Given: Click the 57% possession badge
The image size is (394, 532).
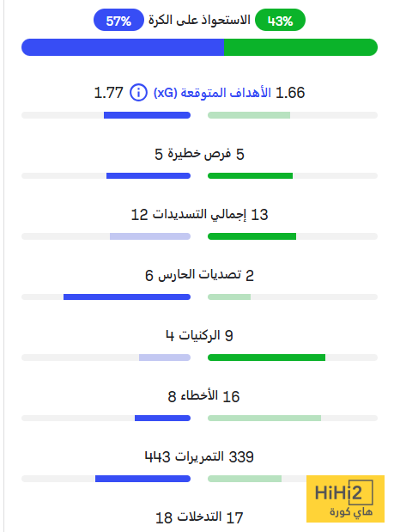Looking at the screenshot, I should [118, 20].
